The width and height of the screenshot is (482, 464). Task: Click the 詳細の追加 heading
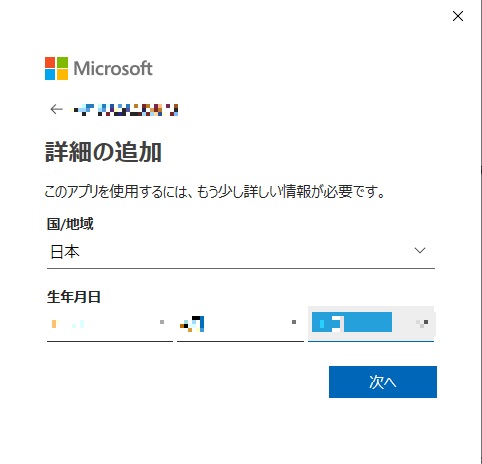click(x=103, y=152)
